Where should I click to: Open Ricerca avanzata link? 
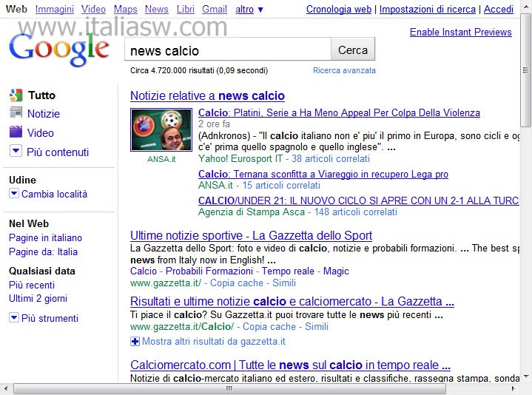click(x=344, y=70)
